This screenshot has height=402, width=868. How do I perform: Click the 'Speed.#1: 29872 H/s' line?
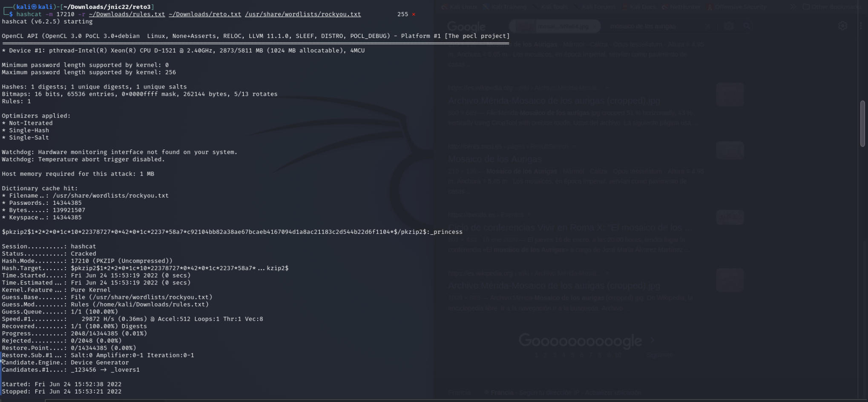coord(132,319)
